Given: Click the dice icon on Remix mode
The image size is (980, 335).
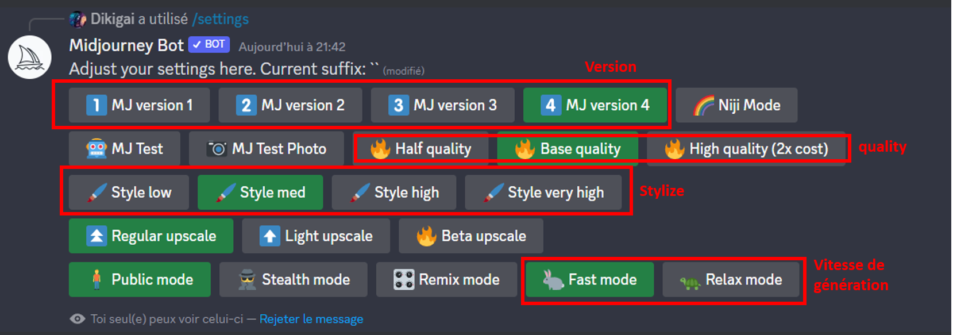Looking at the screenshot, I should (404, 280).
